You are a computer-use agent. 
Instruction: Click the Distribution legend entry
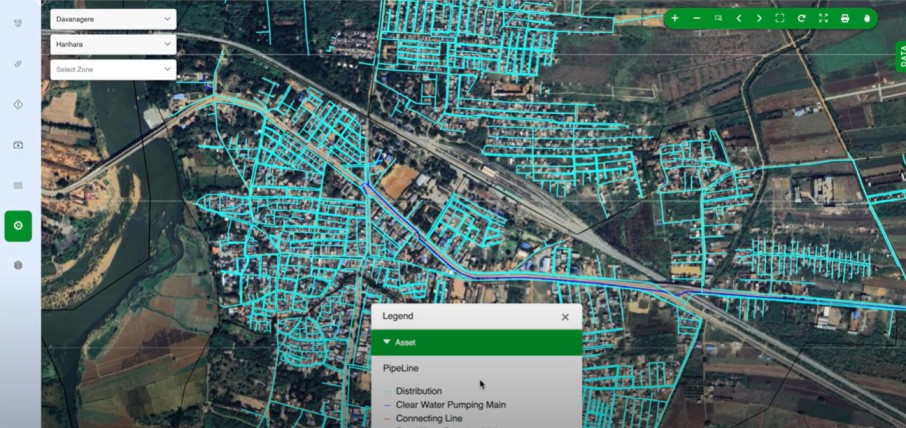(419, 391)
